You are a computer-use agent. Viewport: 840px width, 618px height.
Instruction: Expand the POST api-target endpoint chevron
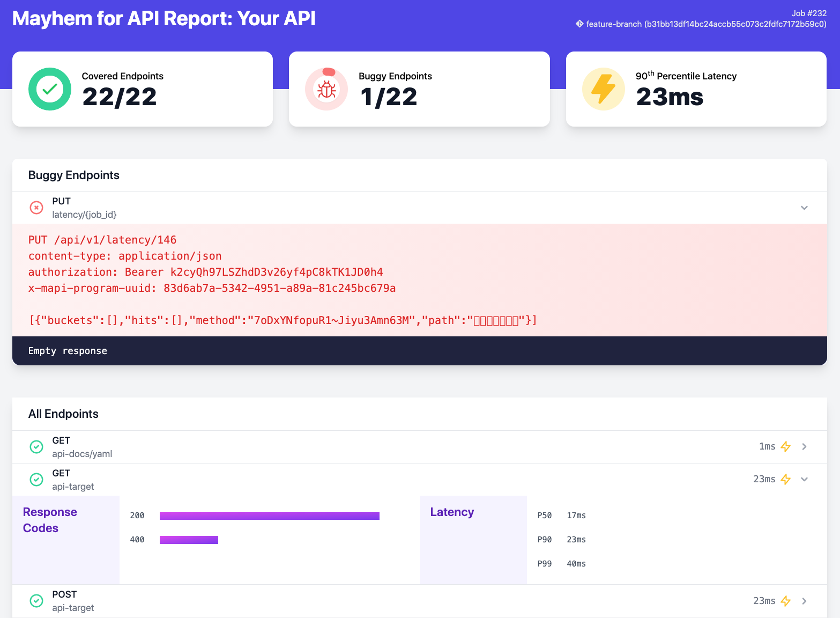(804, 601)
